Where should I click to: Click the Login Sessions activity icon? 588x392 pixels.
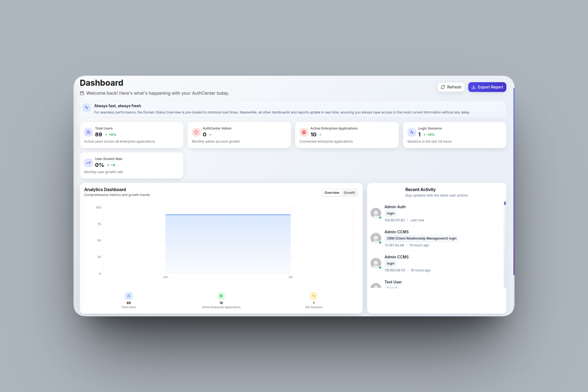point(412,132)
